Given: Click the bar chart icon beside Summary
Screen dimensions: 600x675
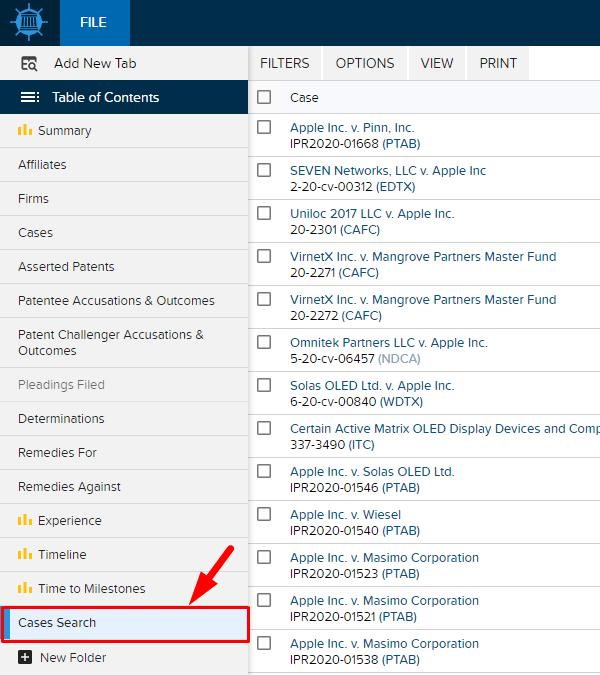Looking at the screenshot, I should (x=25, y=130).
